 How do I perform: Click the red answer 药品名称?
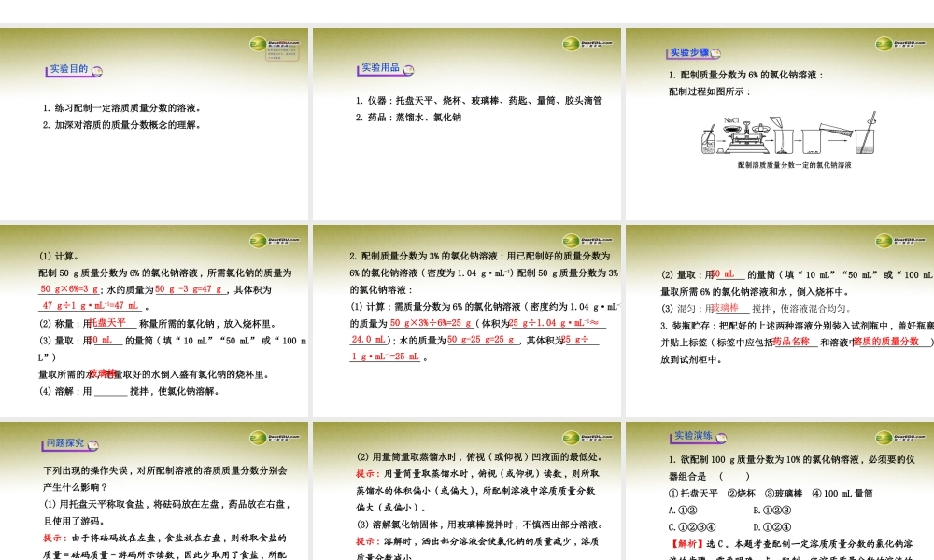click(x=792, y=341)
